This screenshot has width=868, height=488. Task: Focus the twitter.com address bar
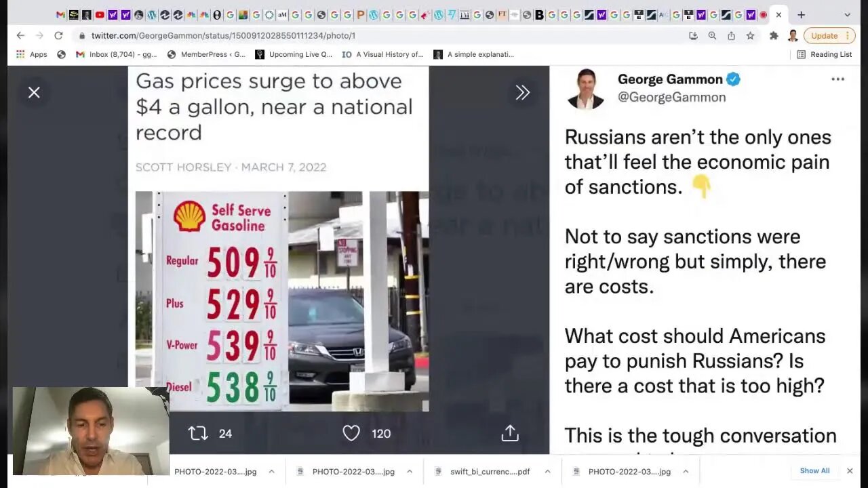coord(380,36)
